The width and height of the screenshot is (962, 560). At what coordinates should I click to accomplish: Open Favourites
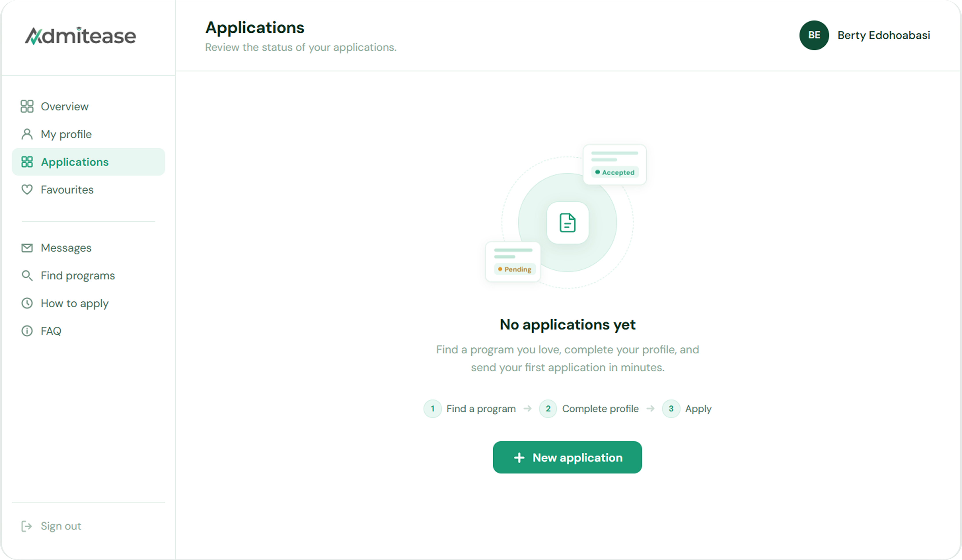pos(89,190)
